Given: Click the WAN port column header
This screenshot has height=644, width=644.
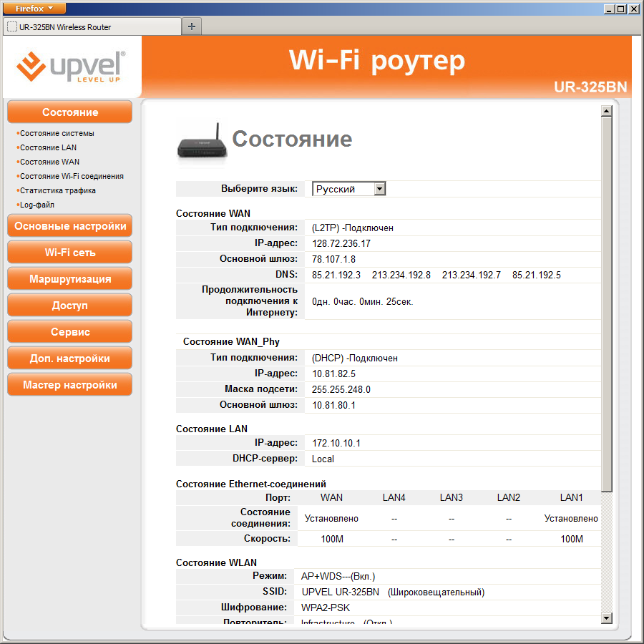Looking at the screenshot, I should point(331,497).
